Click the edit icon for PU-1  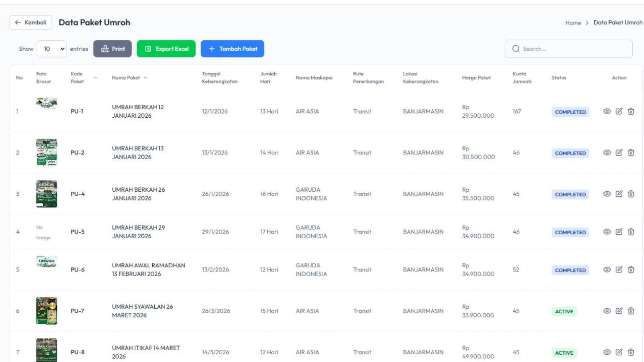pos(619,111)
